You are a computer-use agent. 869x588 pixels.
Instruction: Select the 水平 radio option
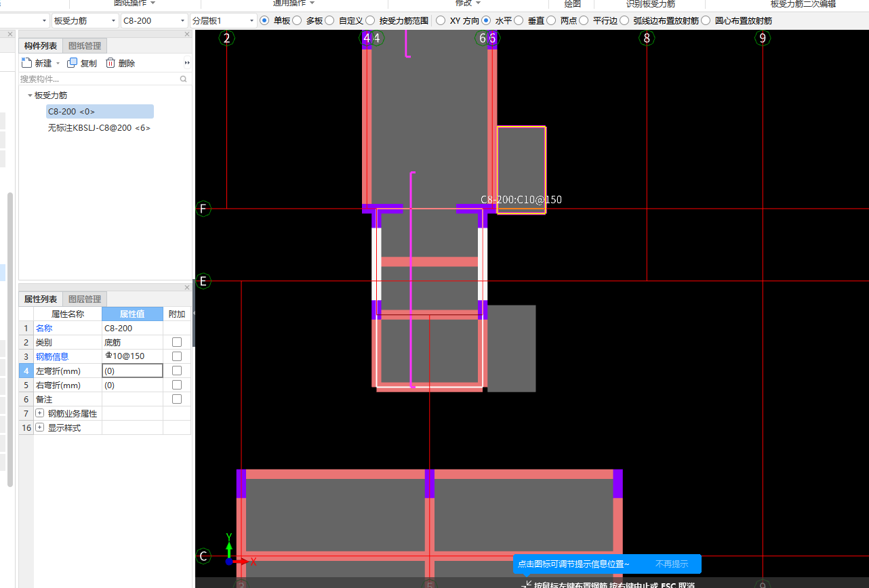click(485, 20)
